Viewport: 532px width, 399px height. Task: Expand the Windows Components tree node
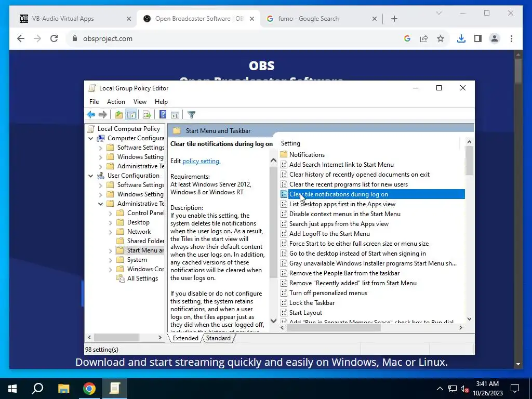click(110, 270)
